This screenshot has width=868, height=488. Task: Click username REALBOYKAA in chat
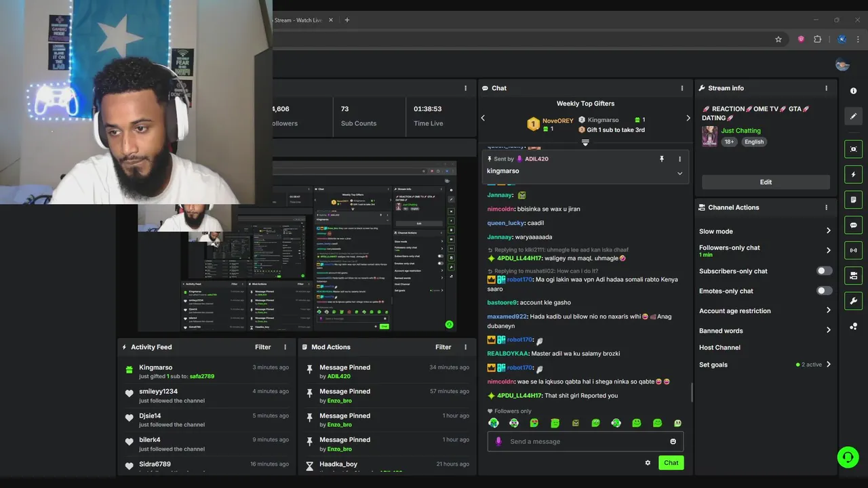[507, 354]
